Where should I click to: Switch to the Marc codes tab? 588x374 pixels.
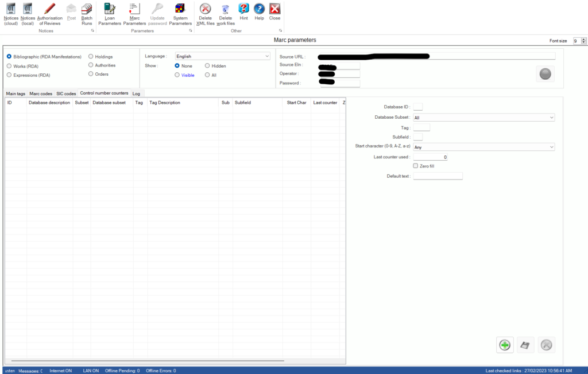pos(41,93)
